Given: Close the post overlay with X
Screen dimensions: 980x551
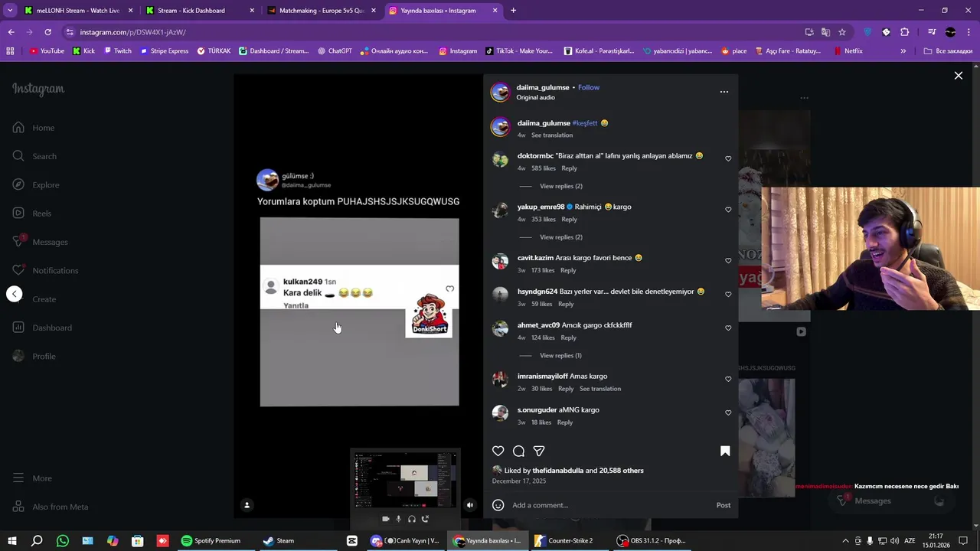Looking at the screenshot, I should point(958,76).
